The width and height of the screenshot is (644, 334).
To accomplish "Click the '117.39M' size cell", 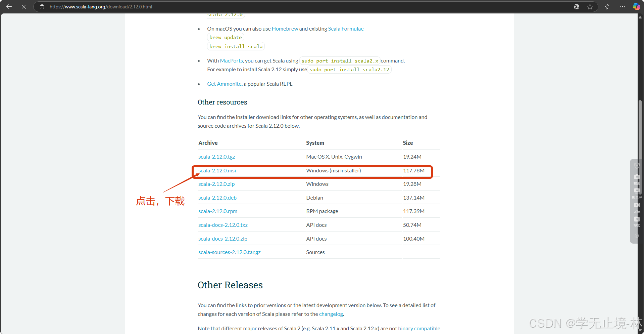I will (x=414, y=211).
